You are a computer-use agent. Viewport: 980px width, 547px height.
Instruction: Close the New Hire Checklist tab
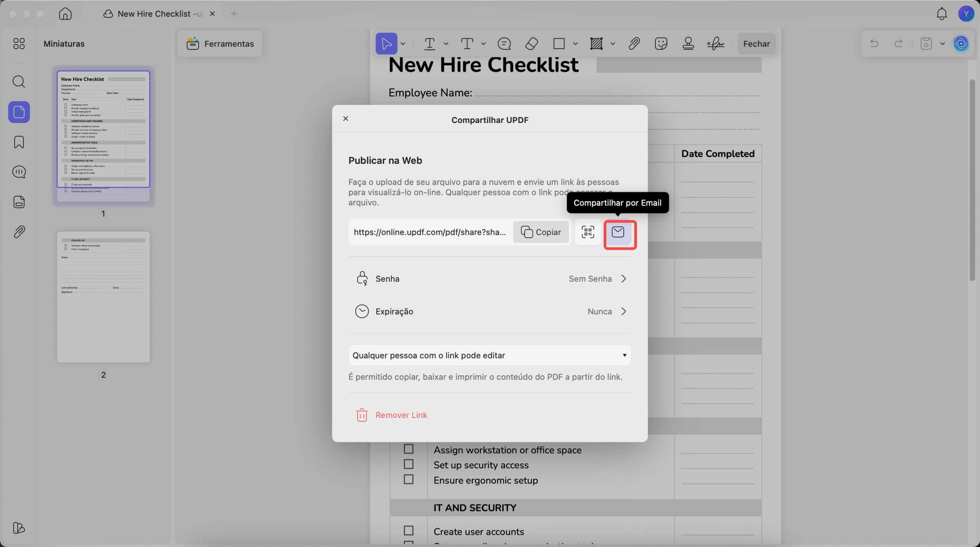(x=212, y=14)
